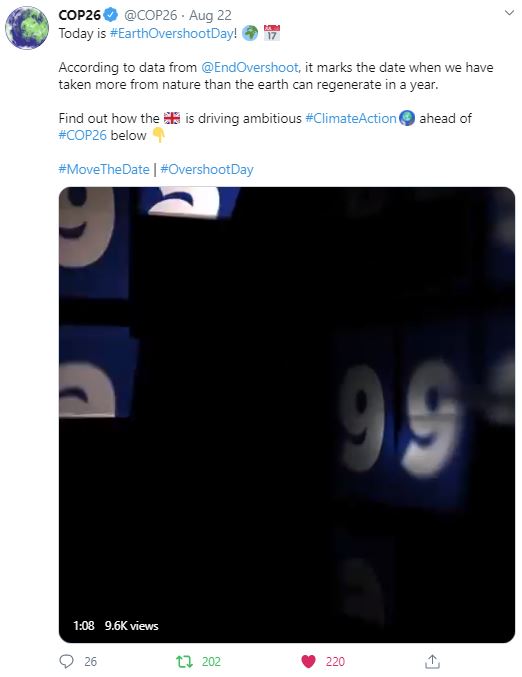Click the COP26 display name

coord(79,15)
